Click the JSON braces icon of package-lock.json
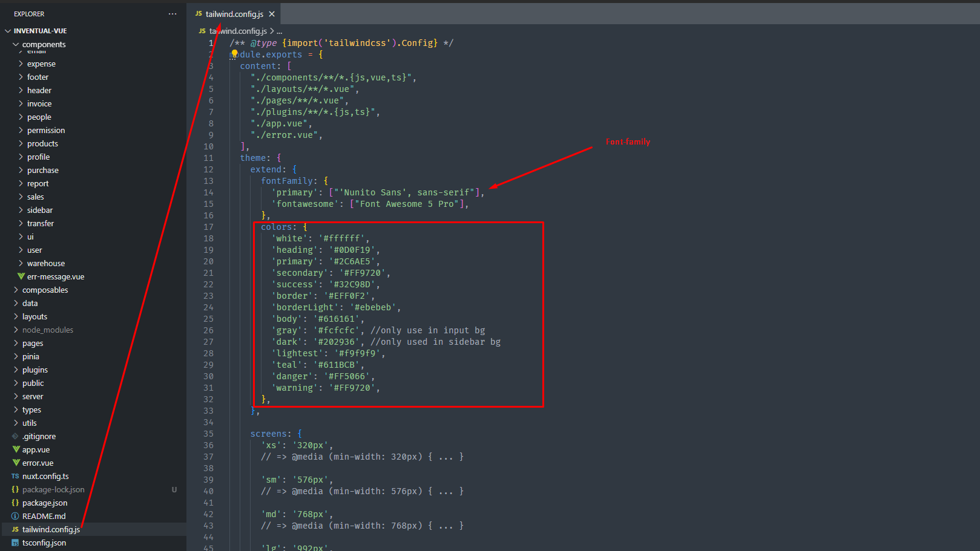The width and height of the screenshot is (980, 551). pos(15,489)
